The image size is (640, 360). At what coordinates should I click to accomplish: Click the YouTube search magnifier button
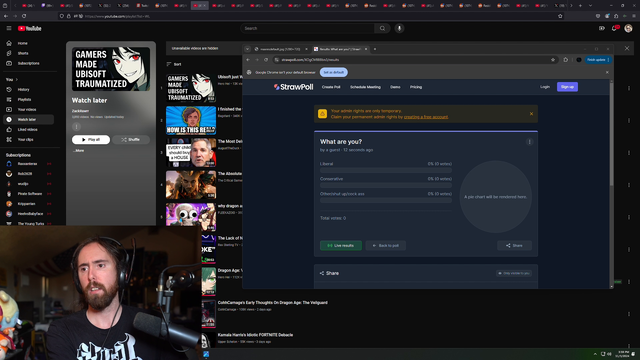pos(382,28)
